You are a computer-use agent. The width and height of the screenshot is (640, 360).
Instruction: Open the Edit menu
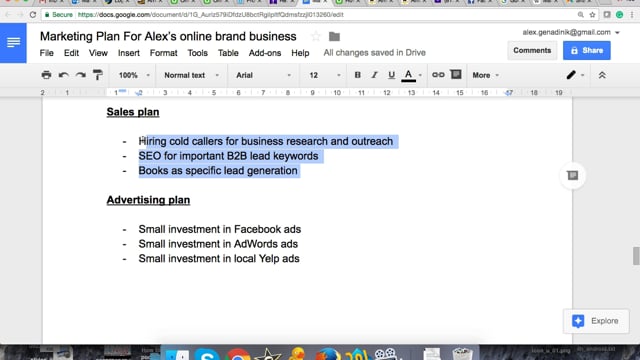(71, 53)
